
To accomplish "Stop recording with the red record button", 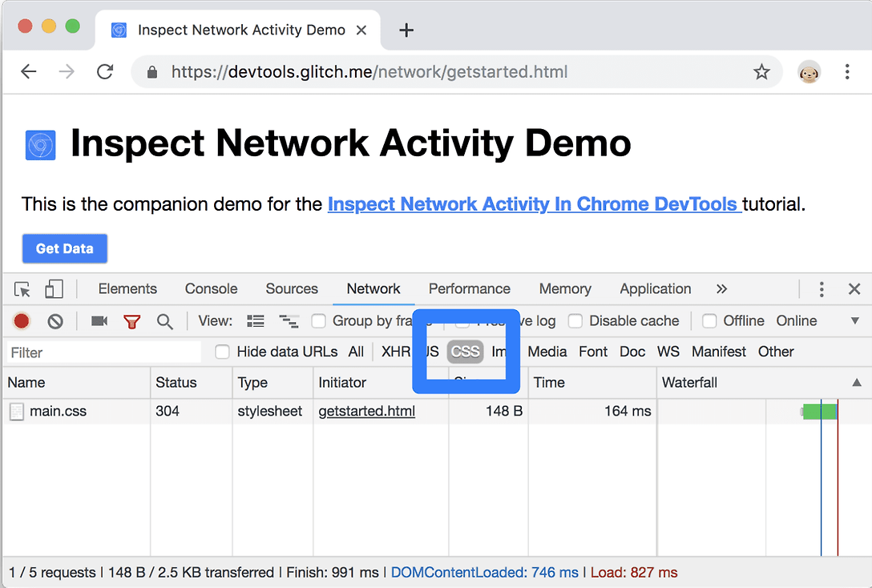I will pos(22,321).
